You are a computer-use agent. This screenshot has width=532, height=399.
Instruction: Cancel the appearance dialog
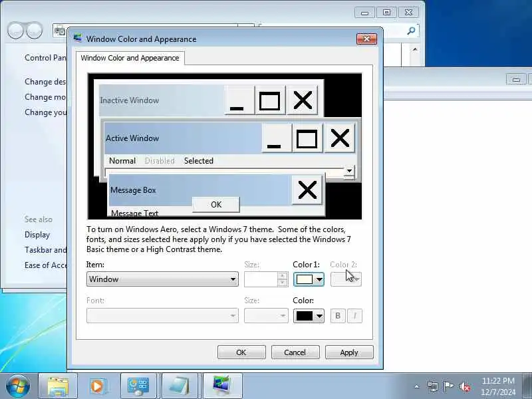coord(295,352)
